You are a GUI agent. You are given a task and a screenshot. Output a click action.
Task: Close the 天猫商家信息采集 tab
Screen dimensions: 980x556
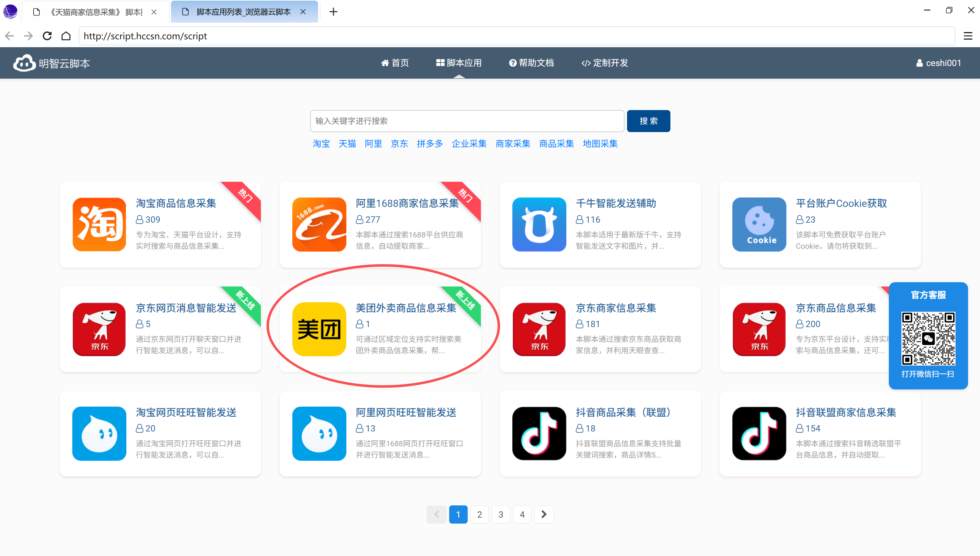click(x=154, y=12)
